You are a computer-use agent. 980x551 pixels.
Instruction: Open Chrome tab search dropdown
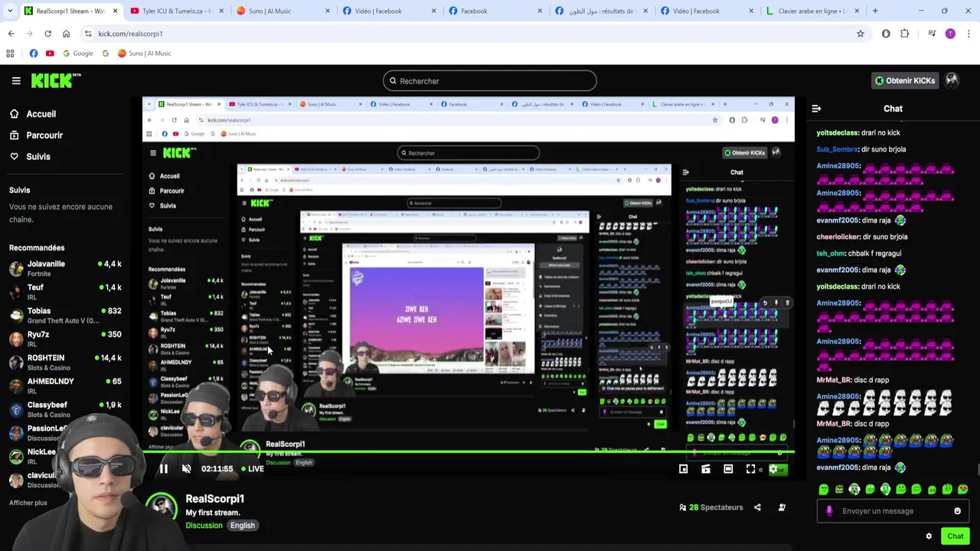coord(10,11)
